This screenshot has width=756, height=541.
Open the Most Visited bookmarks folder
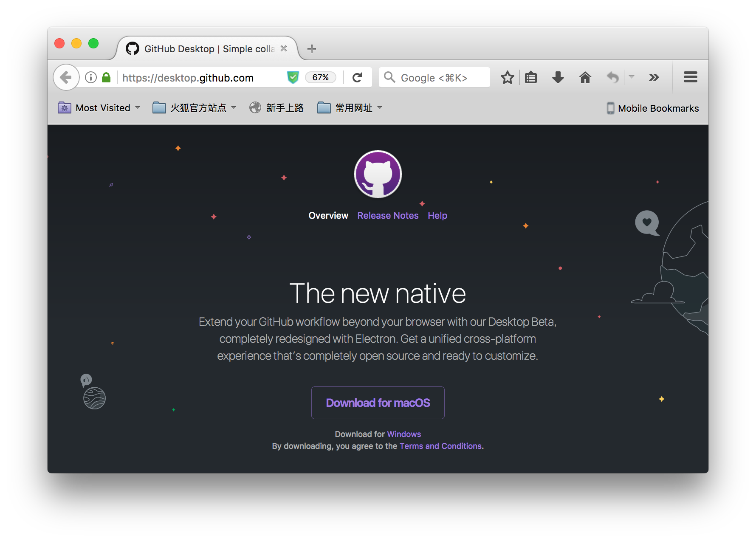pos(99,108)
